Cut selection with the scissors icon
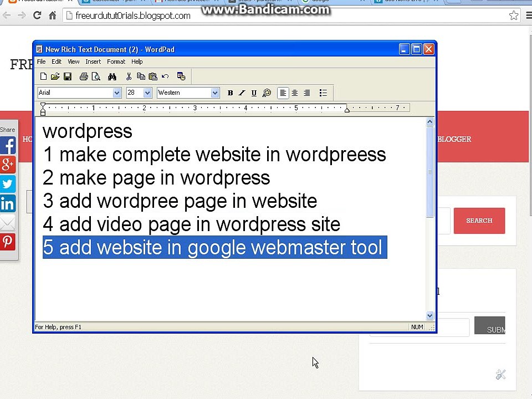The height and width of the screenshot is (399, 532). tap(129, 76)
